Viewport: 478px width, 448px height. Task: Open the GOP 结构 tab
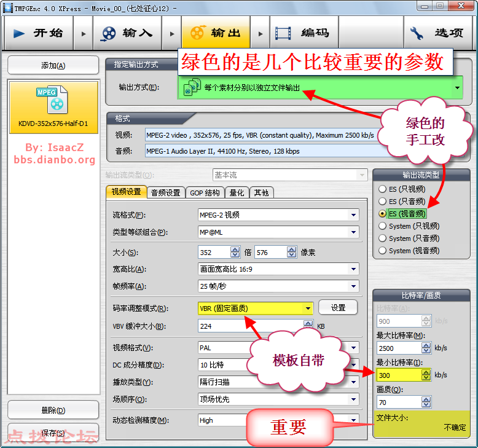[x=205, y=193]
